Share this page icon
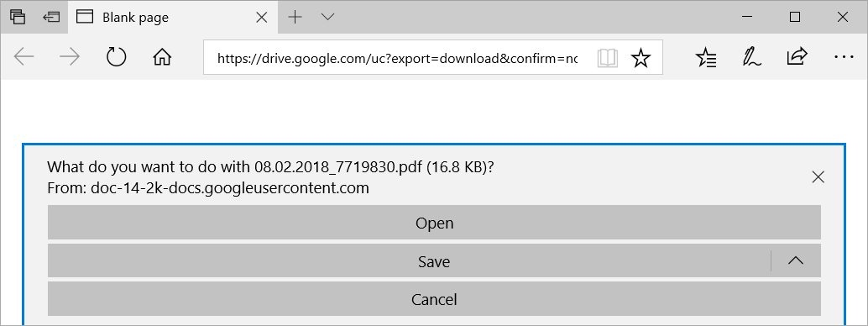Screen dimensions: 868x326 (x=797, y=56)
